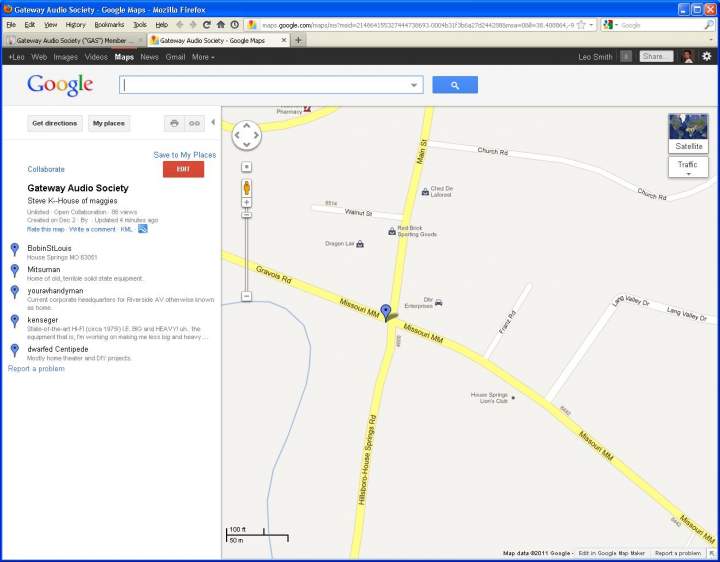Open Bookmarks menu
The image size is (720, 562).
tap(109, 25)
